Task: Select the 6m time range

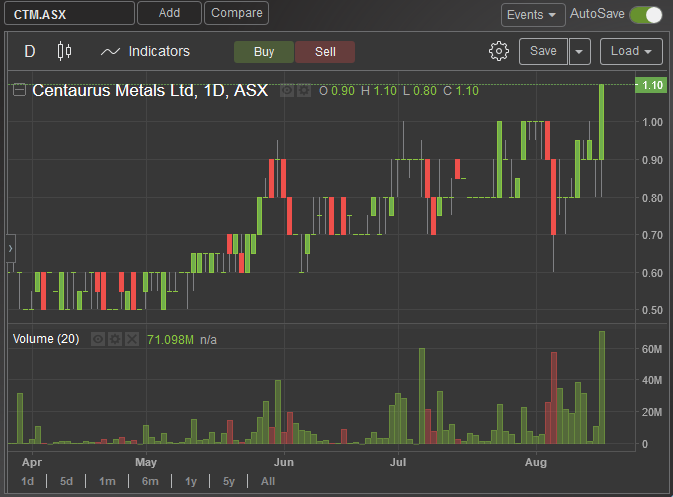Action: [150, 481]
